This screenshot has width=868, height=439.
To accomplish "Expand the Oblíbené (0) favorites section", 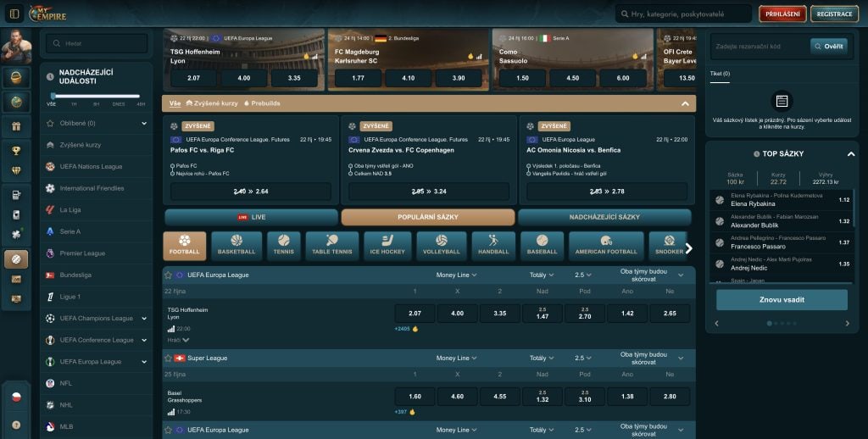I will coord(144,124).
